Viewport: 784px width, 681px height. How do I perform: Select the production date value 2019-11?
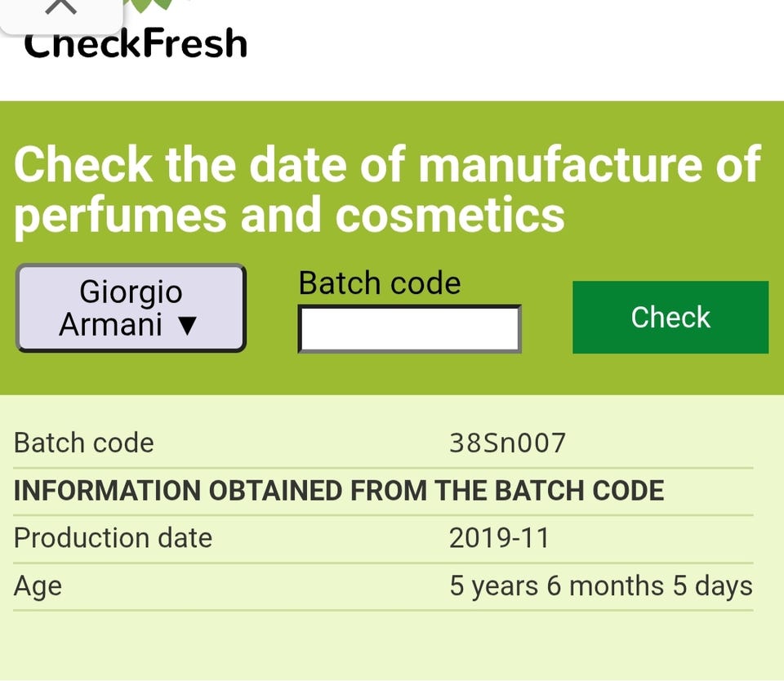click(499, 538)
